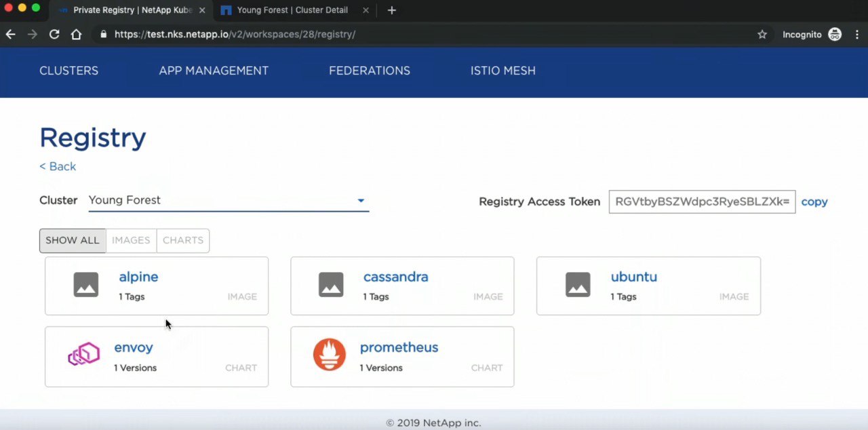The image size is (868, 430).
Task: Click the alpine image placeholder icon
Action: tap(86, 285)
